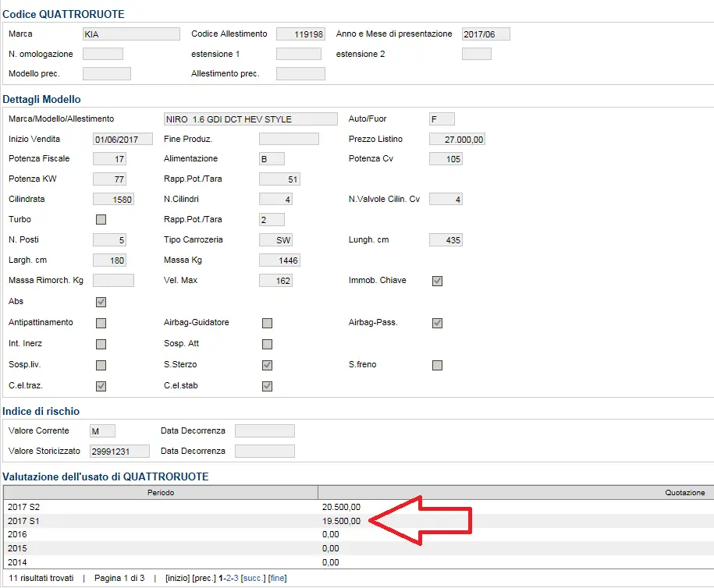The height and width of the screenshot is (588, 714).
Task: Click the Lungh. cm field 435
Action: [x=446, y=240]
